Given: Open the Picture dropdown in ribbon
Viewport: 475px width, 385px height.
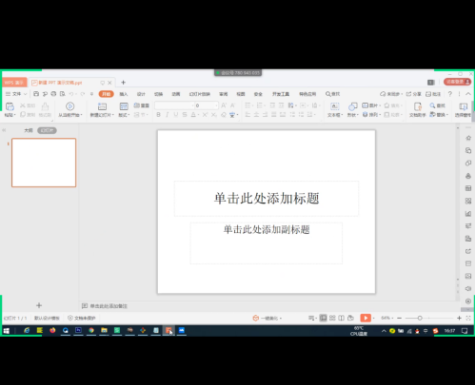Looking at the screenshot, I should (371, 105).
